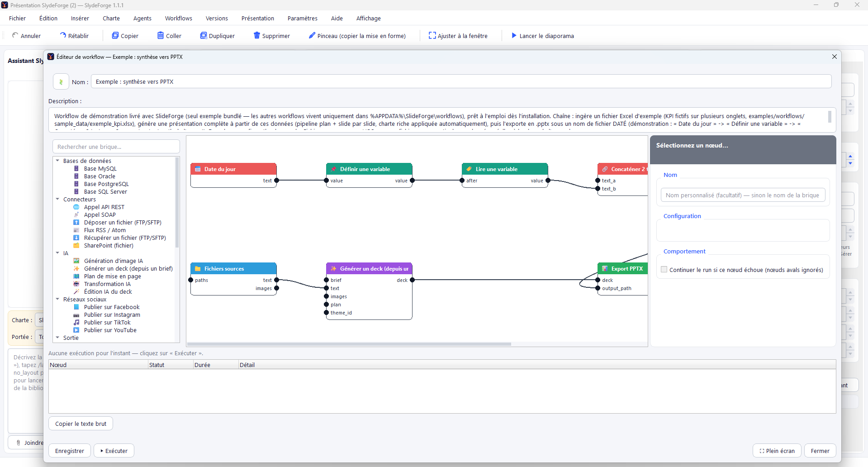Screen dimensions: 868x467
Task: Collapse the Réseaux sociaux category
Action: click(x=57, y=299)
